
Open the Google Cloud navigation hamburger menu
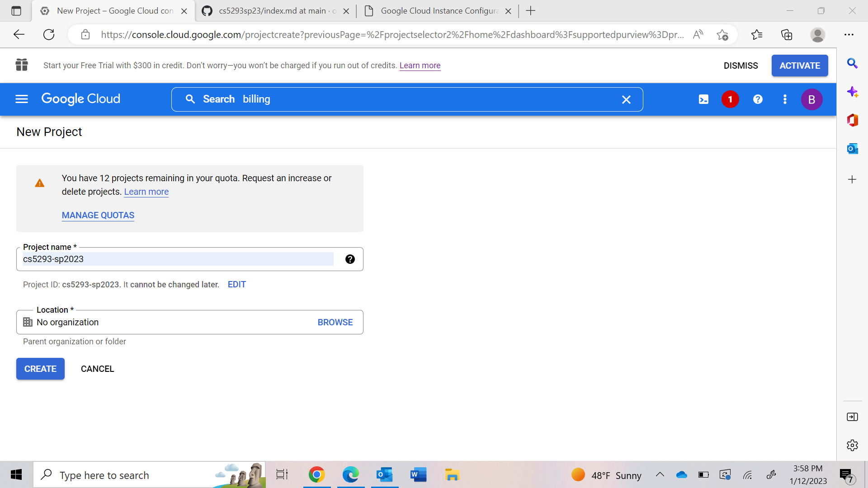pyautogui.click(x=22, y=99)
